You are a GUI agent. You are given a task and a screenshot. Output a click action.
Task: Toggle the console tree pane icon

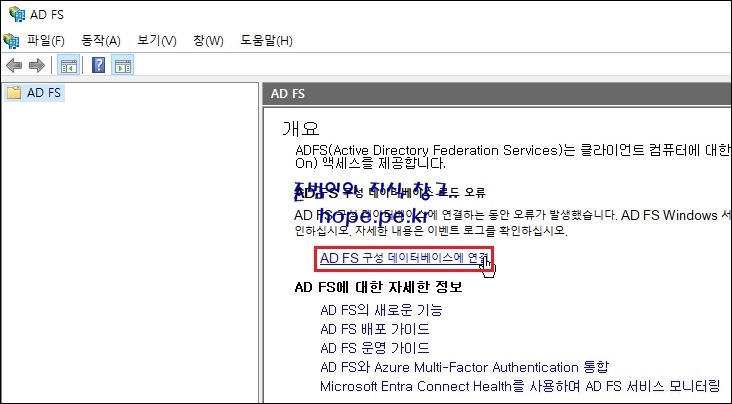click(69, 65)
